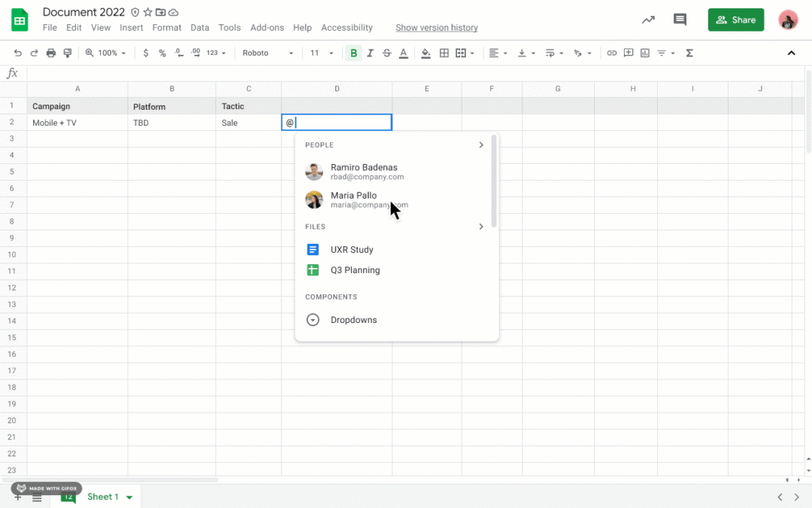Click Show version history link
Image resolution: width=812 pixels, height=508 pixels.
(437, 28)
